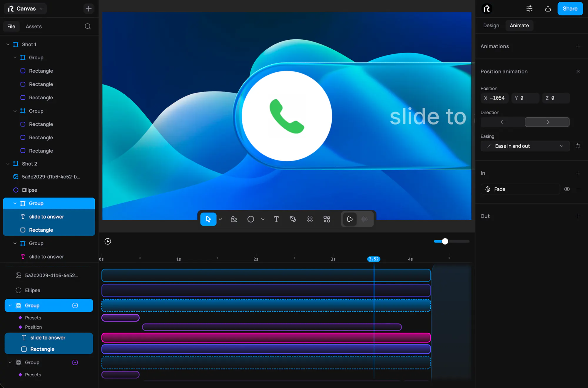This screenshot has height=388, width=588.
Task: Switch to the Design tab
Action: 491,26
